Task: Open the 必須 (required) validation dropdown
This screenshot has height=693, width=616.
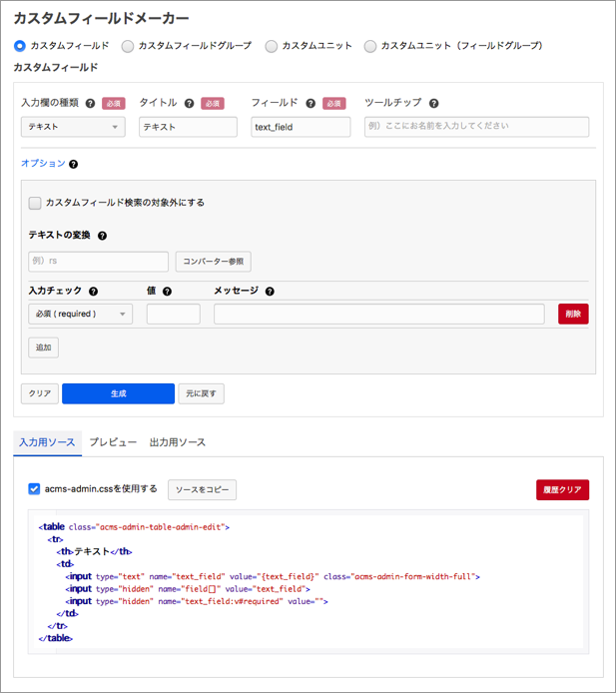Action: (81, 314)
